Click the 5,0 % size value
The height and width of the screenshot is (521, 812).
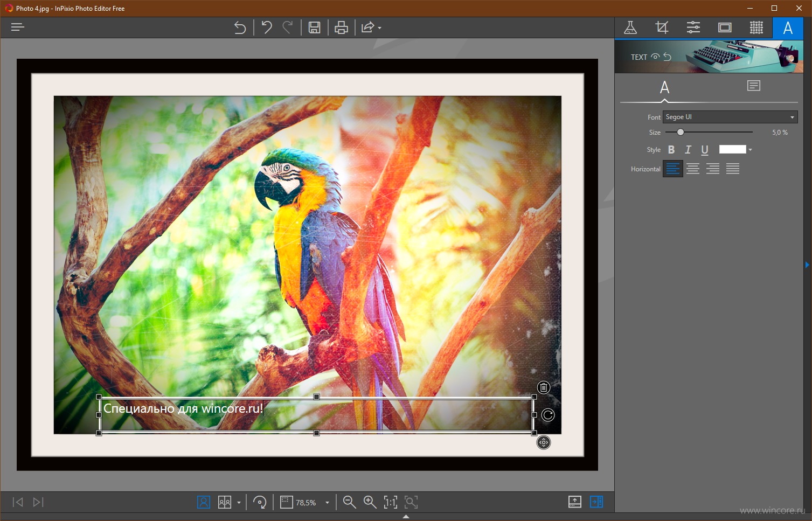[780, 133]
